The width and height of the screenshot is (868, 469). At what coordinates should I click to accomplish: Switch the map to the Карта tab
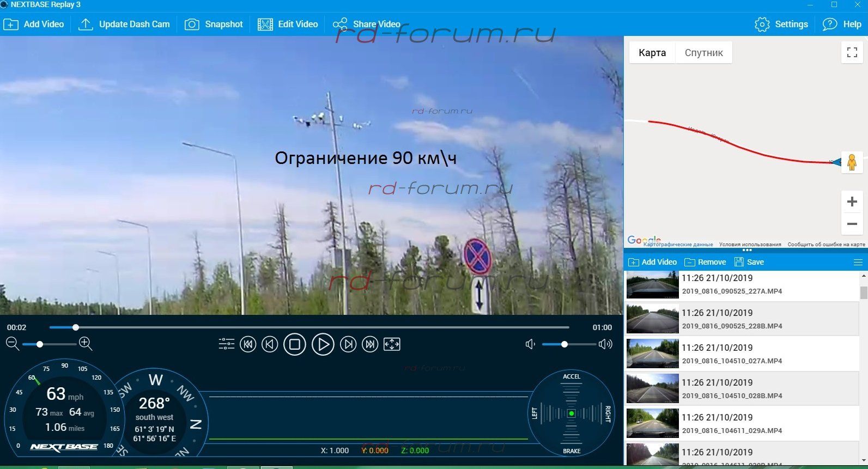coord(652,53)
